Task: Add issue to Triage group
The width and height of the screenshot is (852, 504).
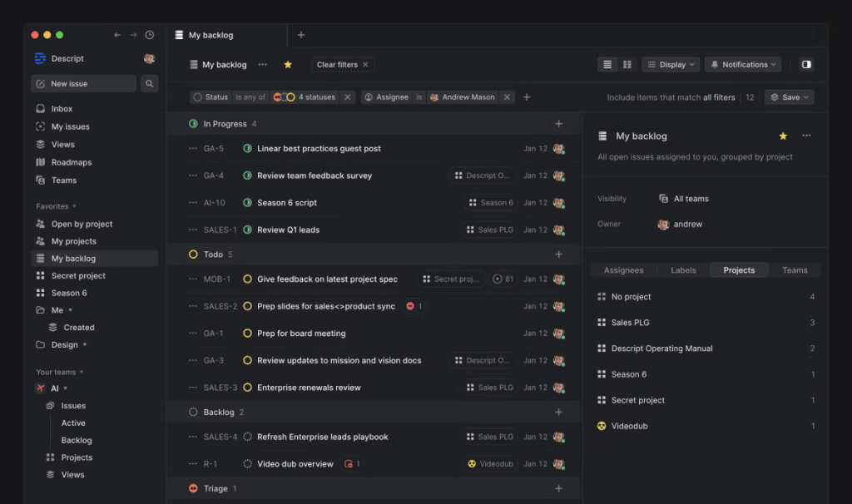Action: pyautogui.click(x=558, y=488)
